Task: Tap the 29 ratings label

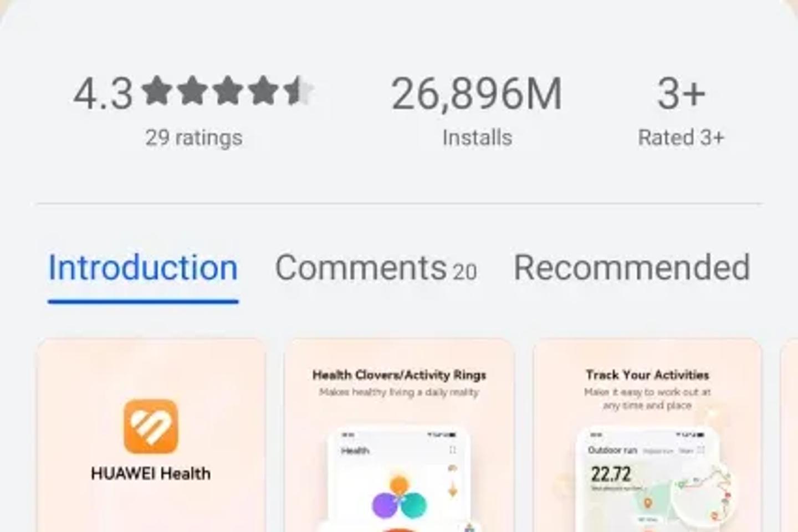Action: (194, 137)
